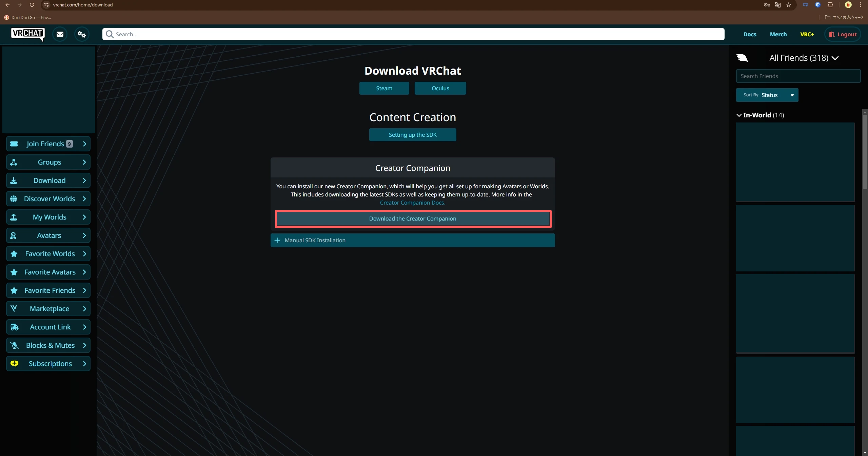
Task: Click the Subscriptions VRC+ speech icon
Action: (x=14, y=364)
